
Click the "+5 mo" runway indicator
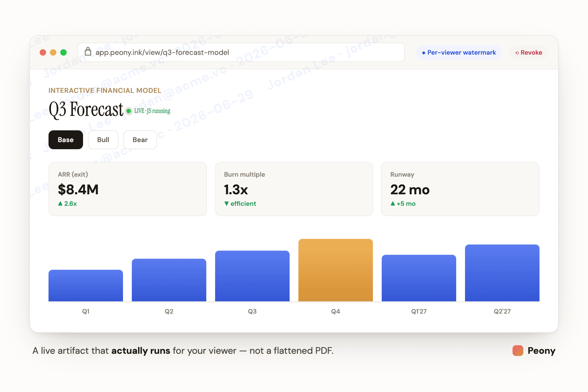coord(403,204)
